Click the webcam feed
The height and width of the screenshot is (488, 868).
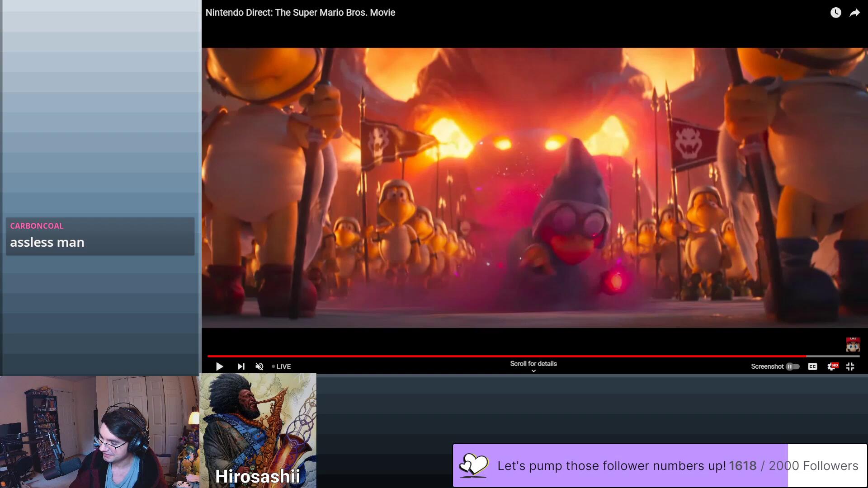click(x=99, y=432)
